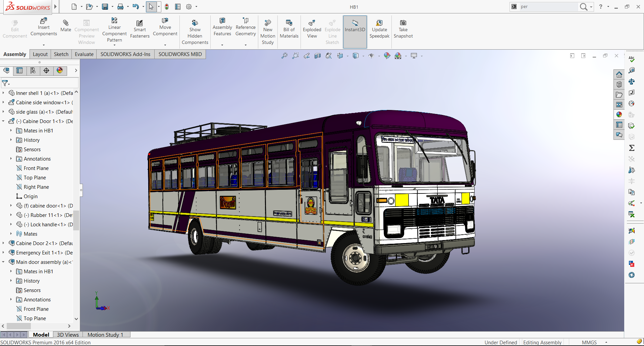Toggle the rebuild traffic light icon
Screen dimensions: 644x346
tap(167, 7)
